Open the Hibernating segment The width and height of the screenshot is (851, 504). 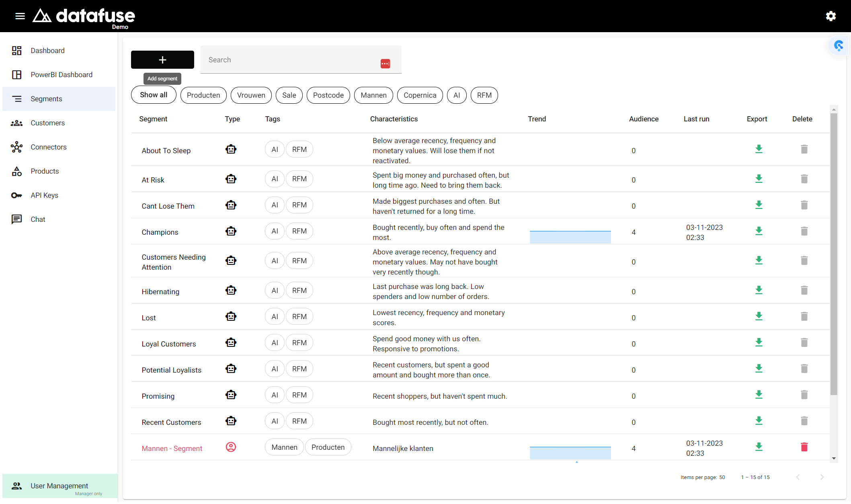[x=160, y=292]
